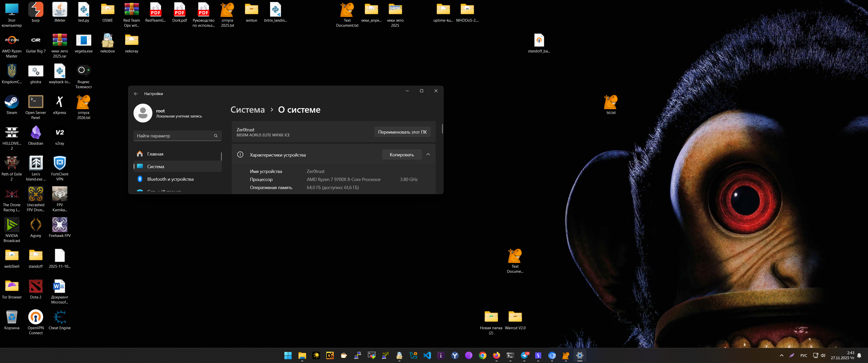Select Главная in the settings sidebar
This screenshot has height=363, width=868.
point(155,154)
